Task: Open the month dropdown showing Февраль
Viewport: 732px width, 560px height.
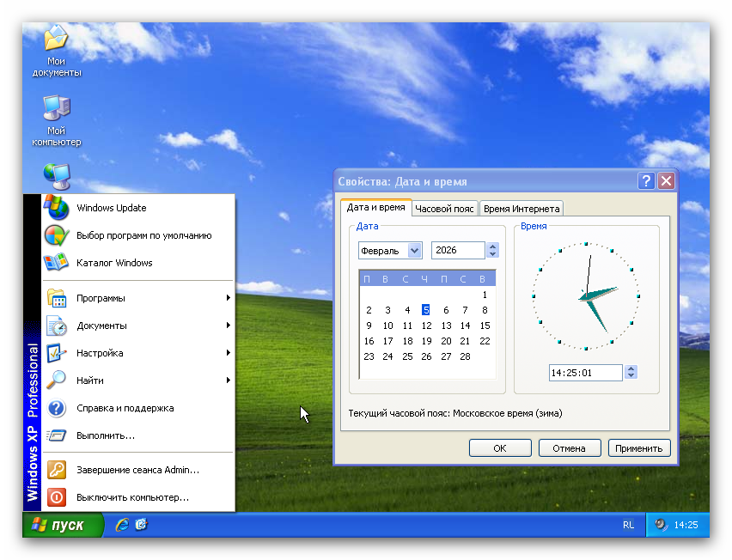Action: coord(415,251)
